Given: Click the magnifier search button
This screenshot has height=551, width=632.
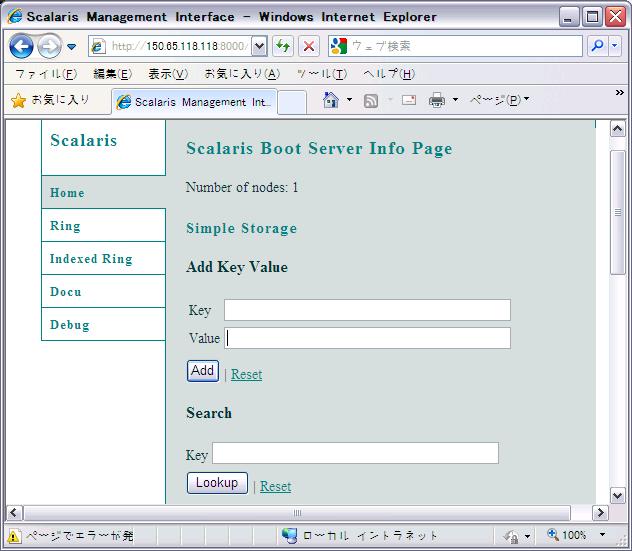Looking at the screenshot, I should click(597, 46).
